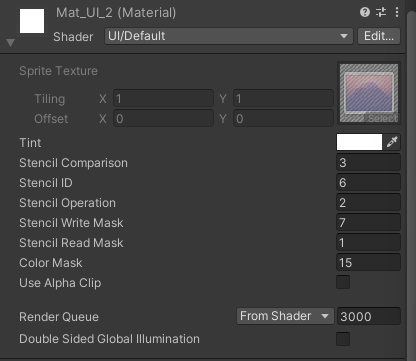Click the Render Queue 3000 field
The height and width of the screenshot is (361, 416).
[369, 316]
